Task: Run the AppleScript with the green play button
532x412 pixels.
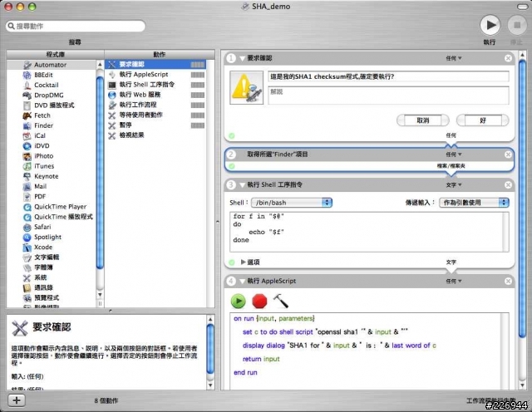Action: click(x=239, y=302)
